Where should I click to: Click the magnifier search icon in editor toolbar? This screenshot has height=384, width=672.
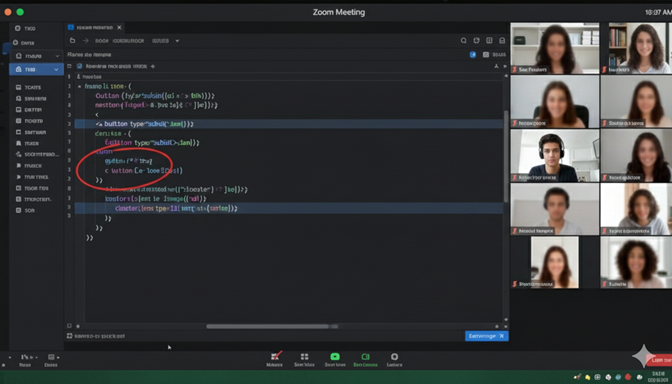click(x=463, y=41)
